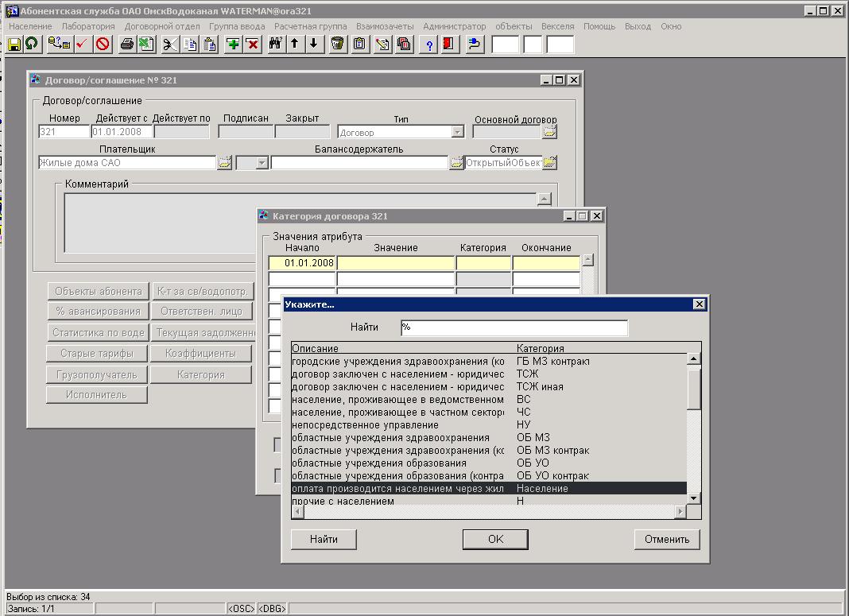
Task: Click the Save diskette icon in toolbar
Action: coord(14,45)
